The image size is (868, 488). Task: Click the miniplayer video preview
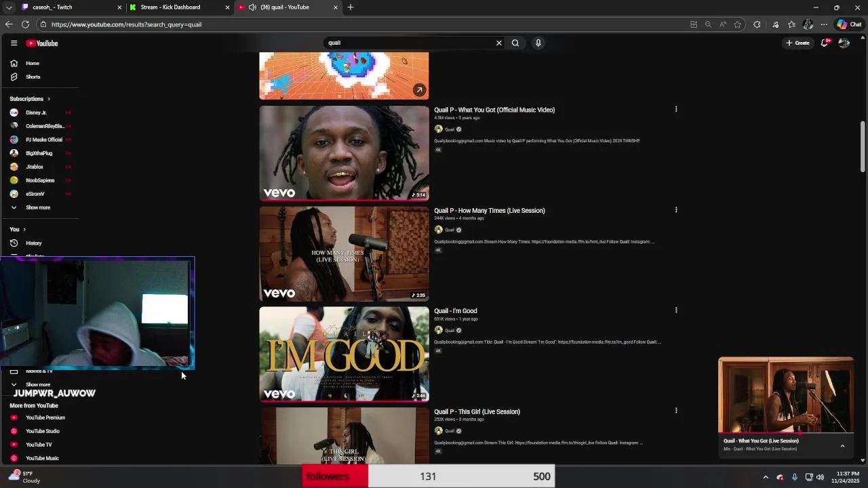pos(786,394)
